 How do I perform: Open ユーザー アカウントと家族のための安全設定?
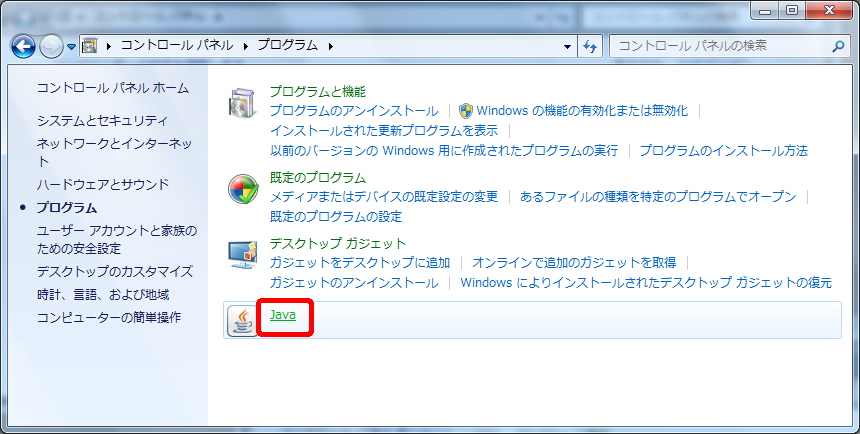coord(117,239)
